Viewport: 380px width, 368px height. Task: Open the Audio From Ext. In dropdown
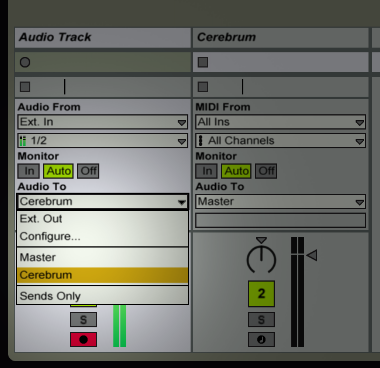pyautogui.click(x=103, y=122)
